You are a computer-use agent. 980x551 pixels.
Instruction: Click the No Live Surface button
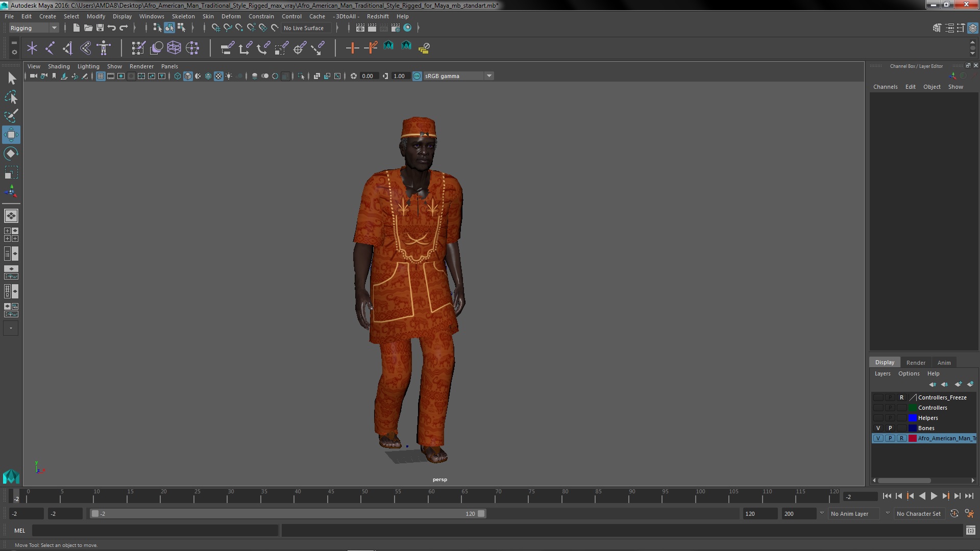[304, 28]
